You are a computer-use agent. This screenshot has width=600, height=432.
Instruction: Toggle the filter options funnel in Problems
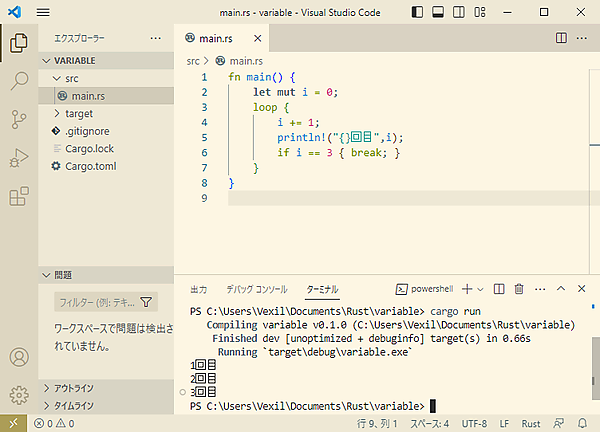click(x=146, y=301)
